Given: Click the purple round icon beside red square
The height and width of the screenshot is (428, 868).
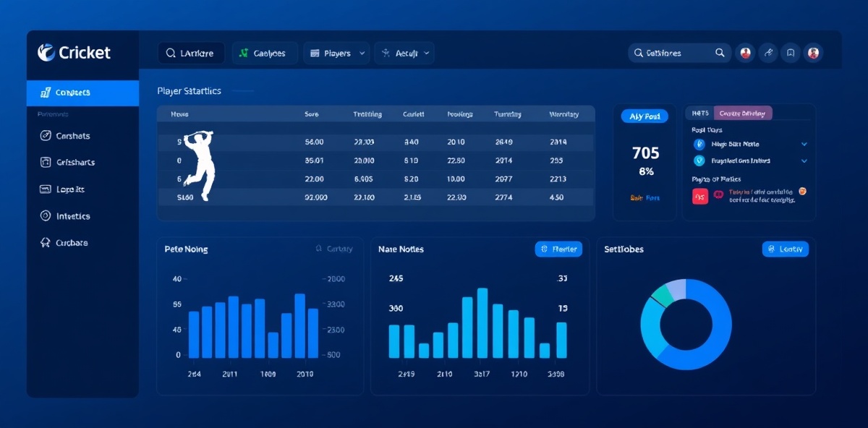Looking at the screenshot, I should point(719,194).
